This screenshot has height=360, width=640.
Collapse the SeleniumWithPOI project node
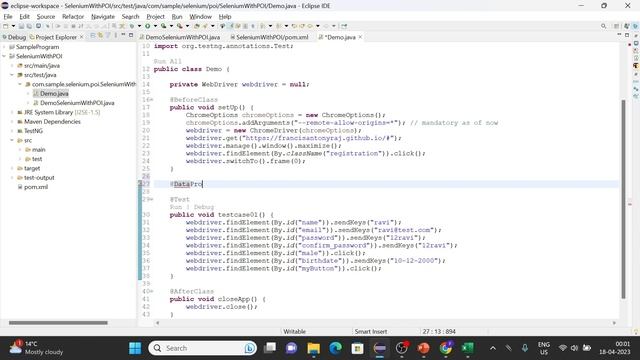[x=4, y=56]
